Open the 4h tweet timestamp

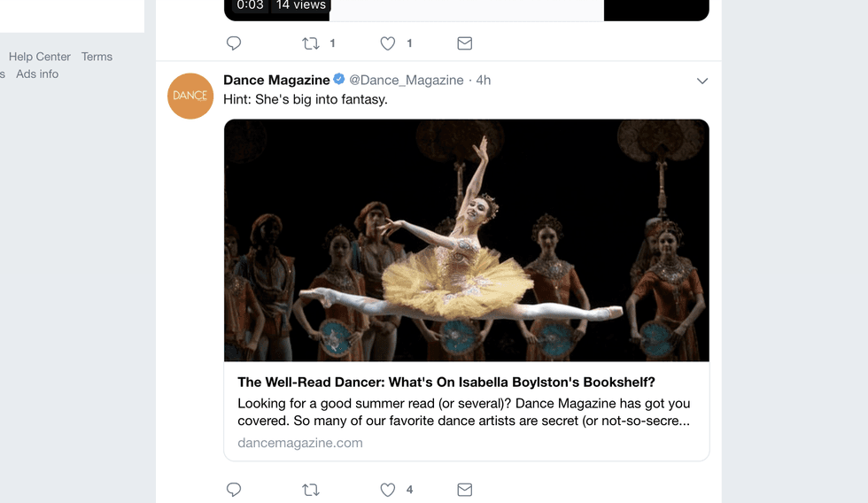pos(484,80)
